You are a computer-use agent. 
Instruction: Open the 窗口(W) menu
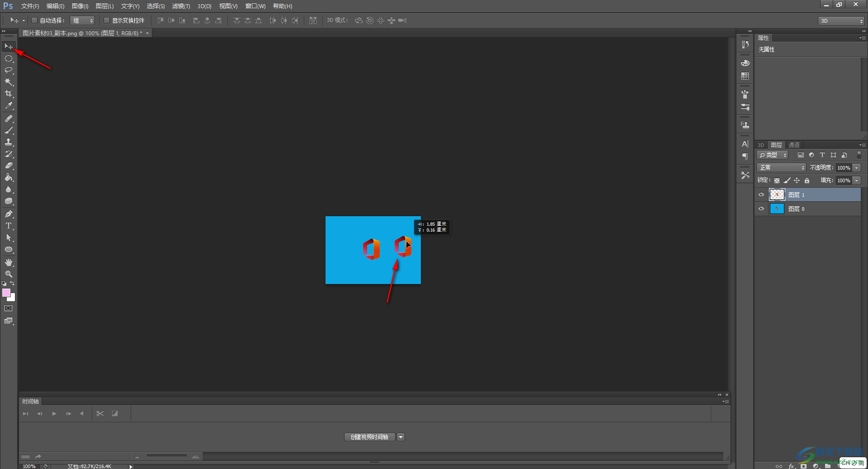(255, 6)
